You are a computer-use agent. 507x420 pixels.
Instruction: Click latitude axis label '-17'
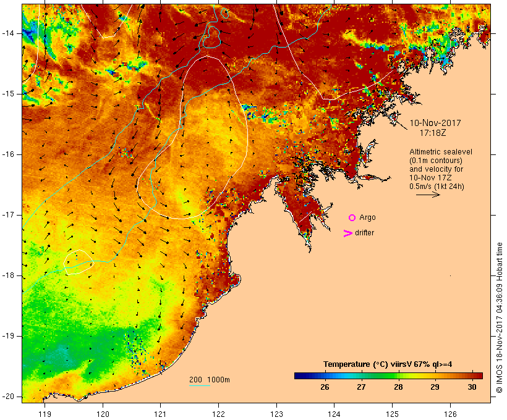click(x=8, y=215)
